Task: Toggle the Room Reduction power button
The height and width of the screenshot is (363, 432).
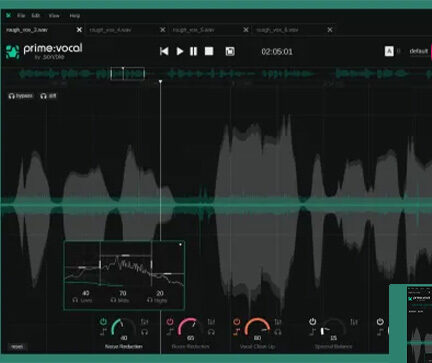Action: point(170,322)
